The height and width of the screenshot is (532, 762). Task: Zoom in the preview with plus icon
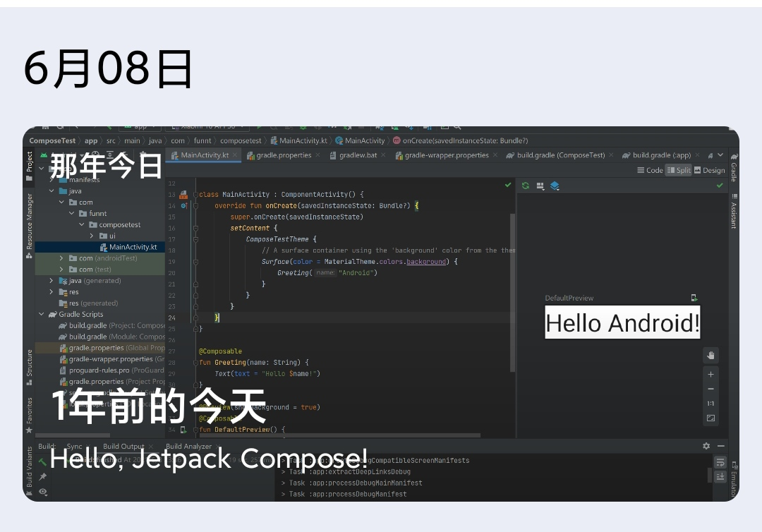point(711,374)
